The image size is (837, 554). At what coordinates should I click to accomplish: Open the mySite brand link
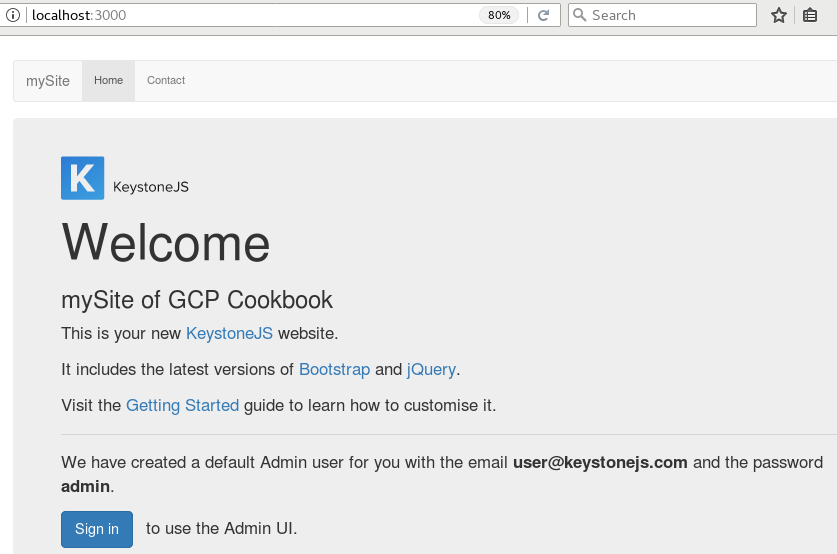coord(48,81)
